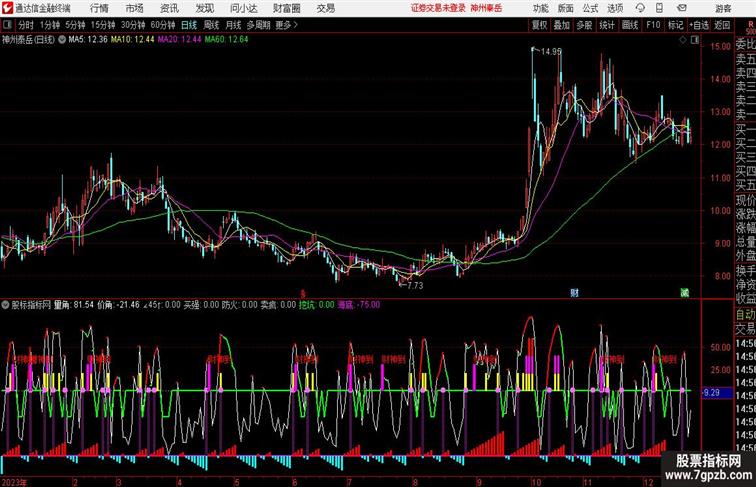Click the MA5: 12.36 value
Image resolution: width=756 pixels, height=487 pixels.
(88, 40)
